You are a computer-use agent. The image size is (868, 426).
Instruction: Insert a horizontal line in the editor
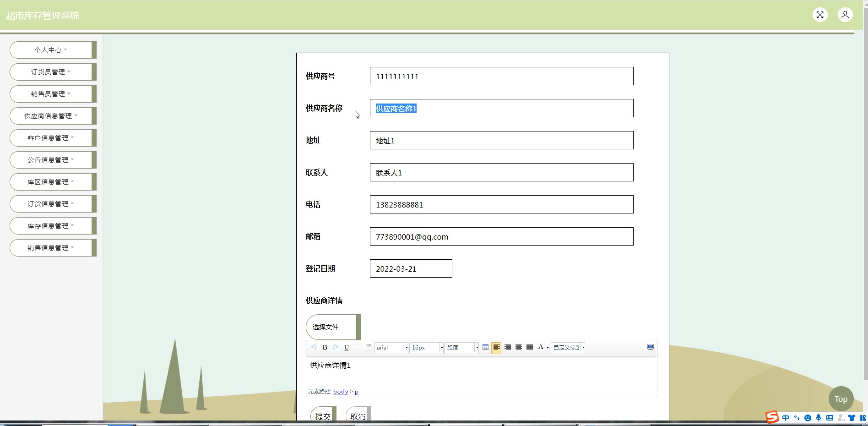pyautogui.click(x=358, y=347)
